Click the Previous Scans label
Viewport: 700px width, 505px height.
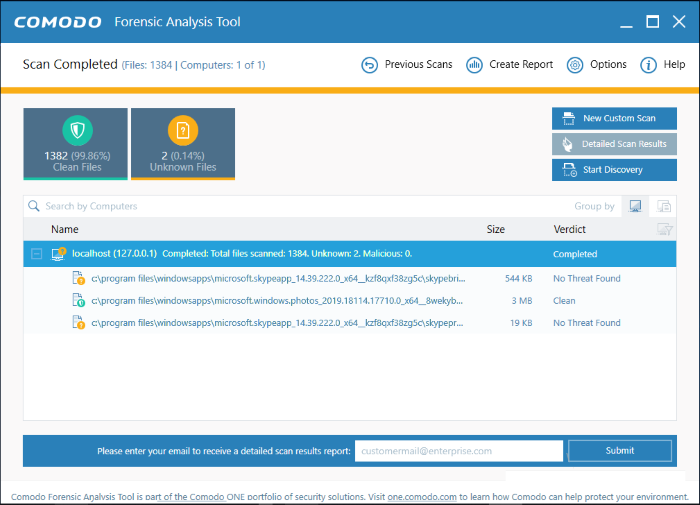(x=418, y=65)
